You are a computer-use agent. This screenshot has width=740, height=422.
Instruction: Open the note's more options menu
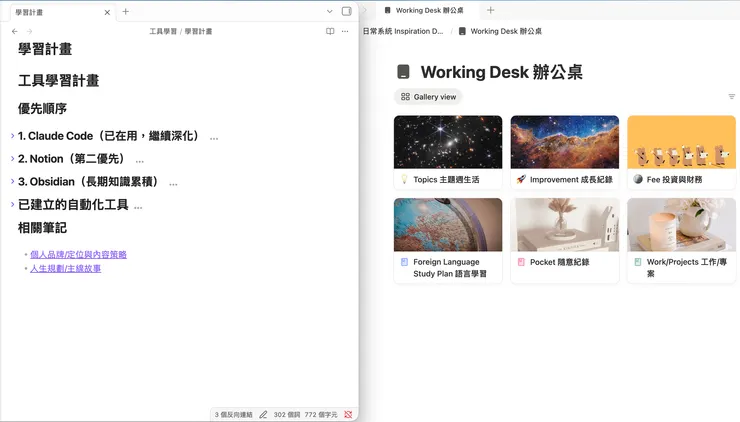tap(345, 31)
